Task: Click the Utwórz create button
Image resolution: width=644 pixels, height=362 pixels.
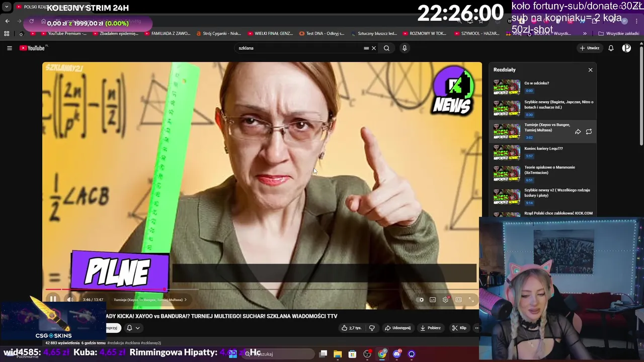Action: click(x=589, y=48)
